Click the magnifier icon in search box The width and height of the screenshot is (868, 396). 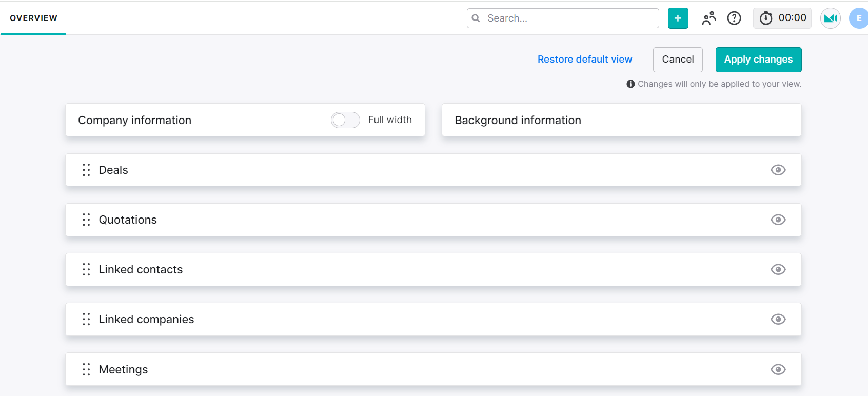[x=476, y=18]
